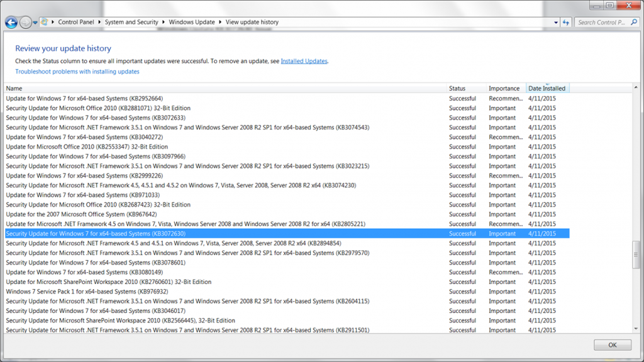
Task: Open Troubleshoot problems with installing updates link
Action: [77, 72]
